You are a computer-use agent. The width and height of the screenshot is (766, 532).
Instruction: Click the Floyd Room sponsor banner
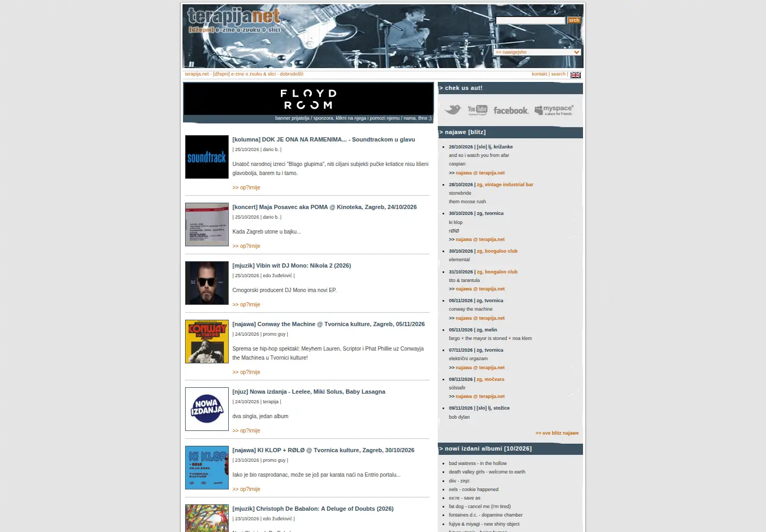pyautogui.click(x=309, y=99)
